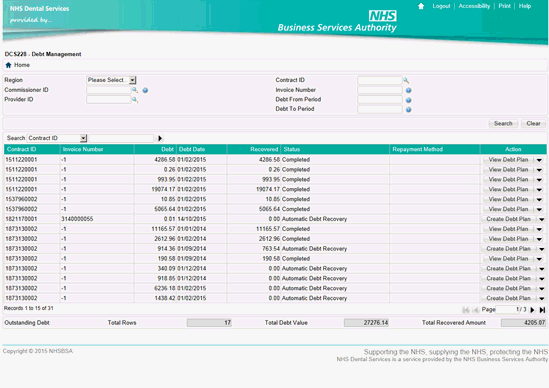
Task: Focus the Debt From Period field
Action: (380, 99)
